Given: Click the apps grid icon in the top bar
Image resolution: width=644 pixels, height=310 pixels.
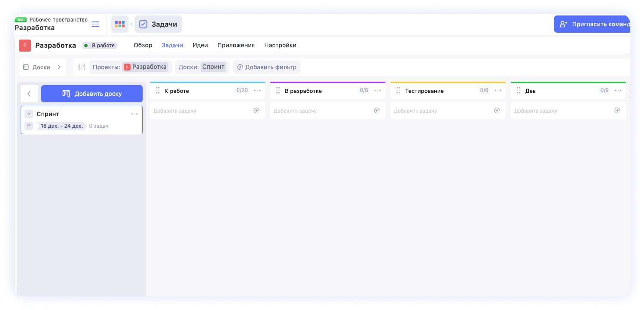Looking at the screenshot, I should click(120, 24).
